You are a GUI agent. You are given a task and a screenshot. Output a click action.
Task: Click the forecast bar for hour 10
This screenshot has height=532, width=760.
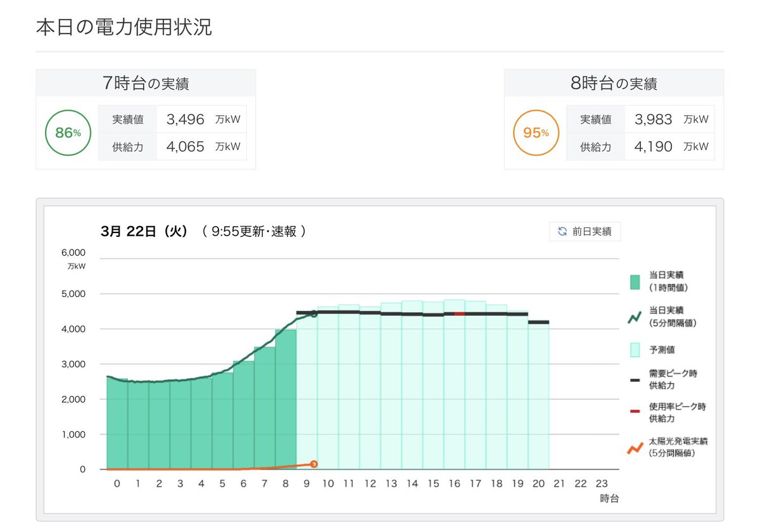pos(327,388)
